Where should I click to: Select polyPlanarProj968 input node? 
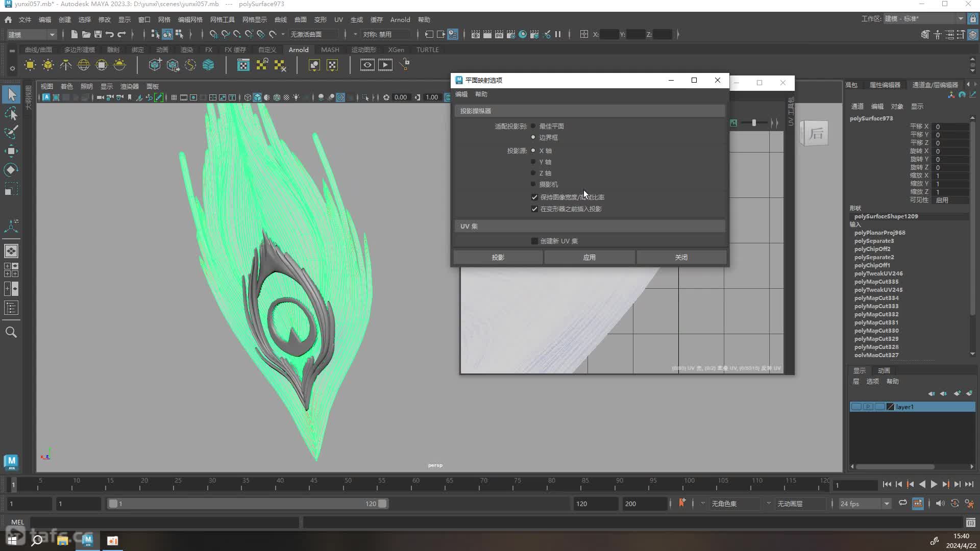click(x=879, y=233)
